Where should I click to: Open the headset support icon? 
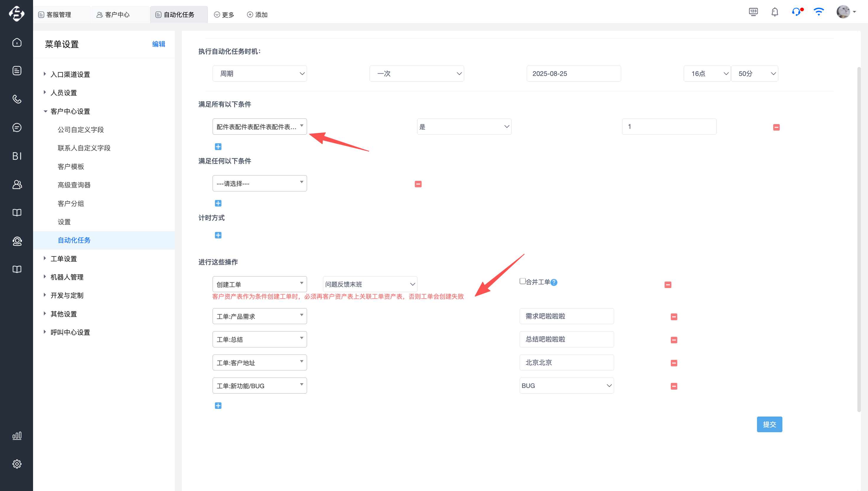796,12
